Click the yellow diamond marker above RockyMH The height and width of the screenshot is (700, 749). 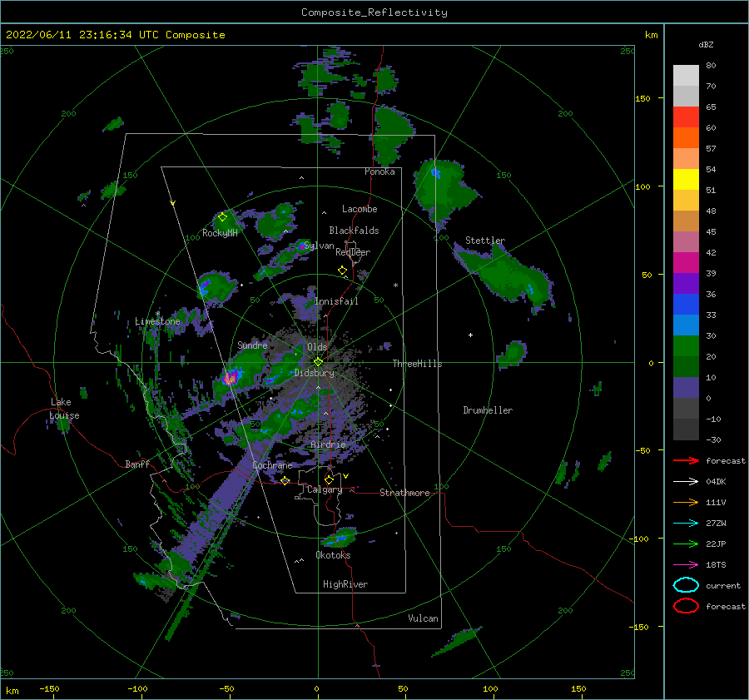click(222, 217)
